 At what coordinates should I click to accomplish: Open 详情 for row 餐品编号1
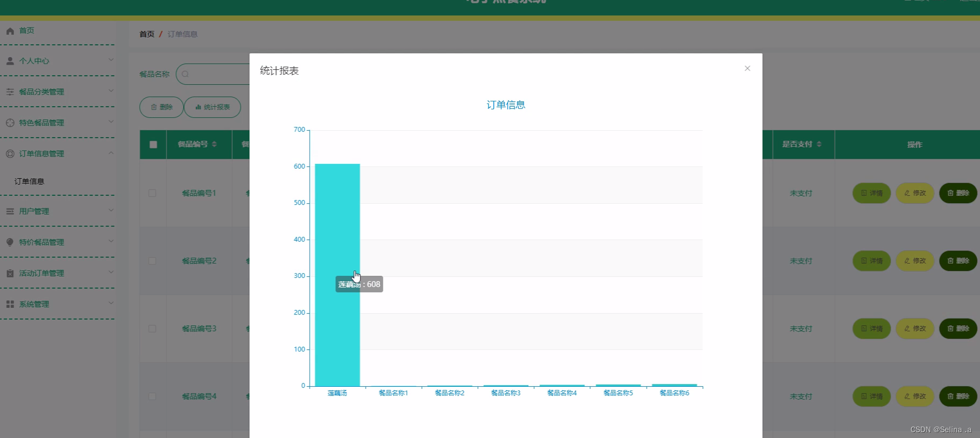click(872, 193)
